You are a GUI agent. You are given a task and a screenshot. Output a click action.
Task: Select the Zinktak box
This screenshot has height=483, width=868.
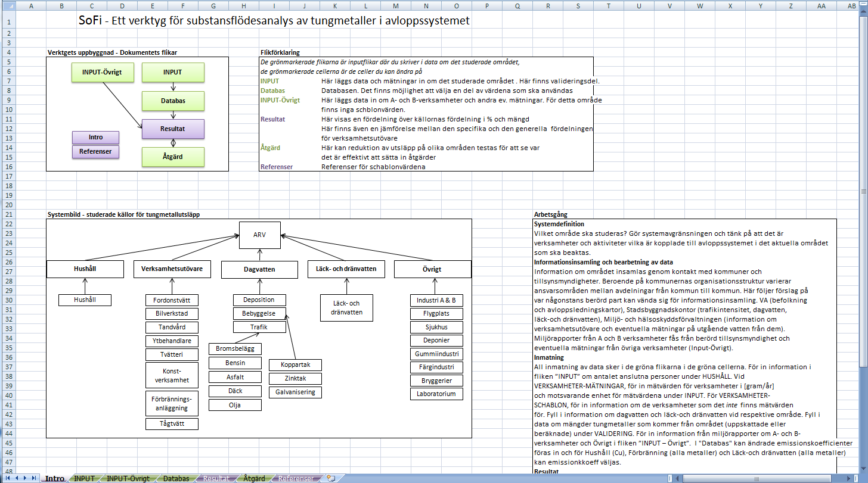pos(295,378)
